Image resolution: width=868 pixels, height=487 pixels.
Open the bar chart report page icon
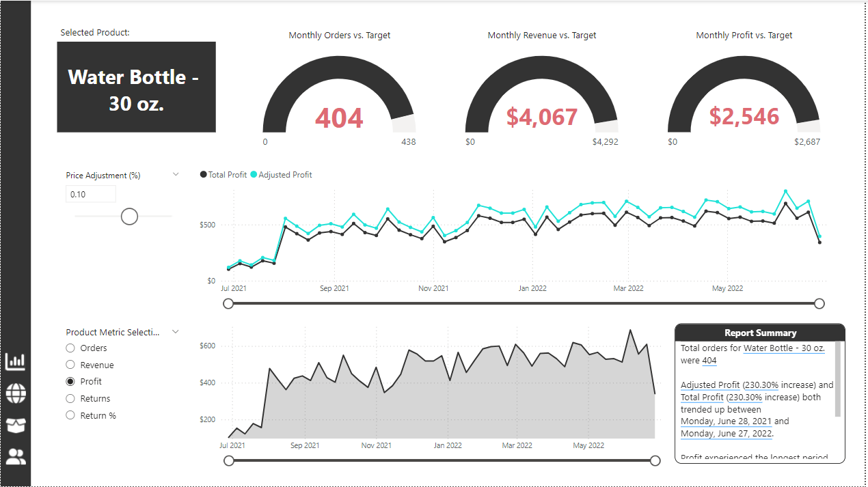15,361
